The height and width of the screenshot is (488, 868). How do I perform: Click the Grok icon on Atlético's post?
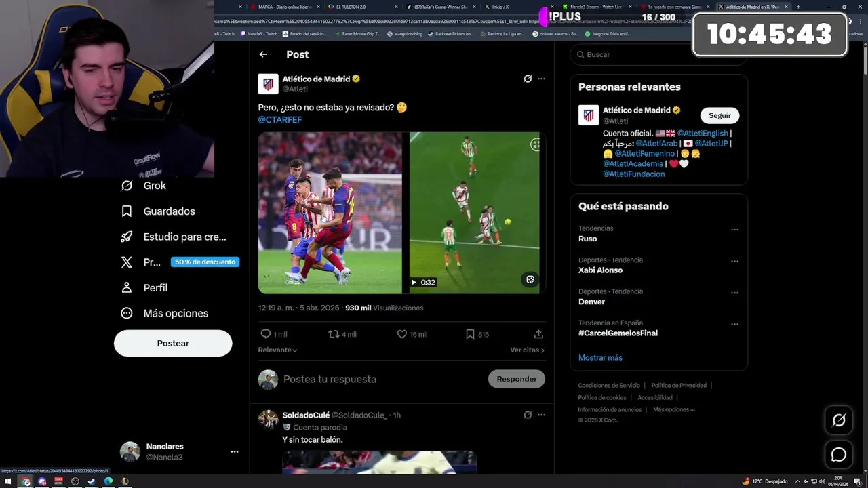(528, 79)
